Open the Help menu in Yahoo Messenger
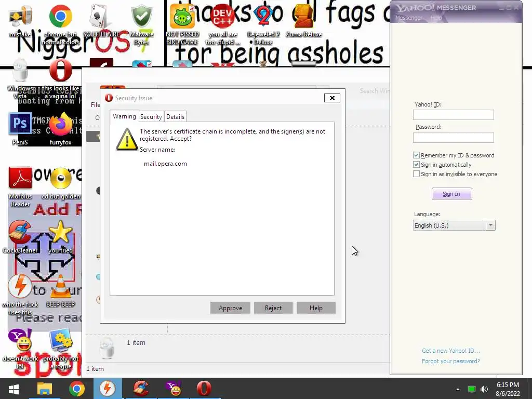This screenshot has height=399, width=532. pyautogui.click(x=436, y=18)
